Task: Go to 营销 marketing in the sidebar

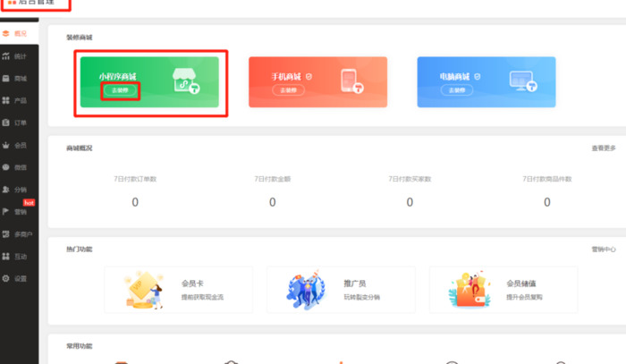Action: click(20, 212)
